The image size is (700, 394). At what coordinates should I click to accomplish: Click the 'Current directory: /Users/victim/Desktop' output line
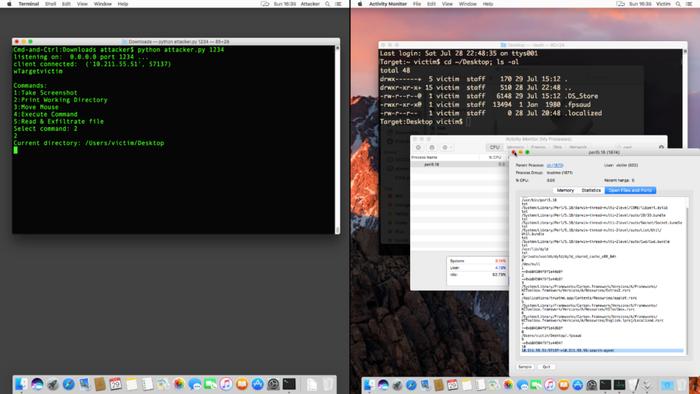click(89, 143)
